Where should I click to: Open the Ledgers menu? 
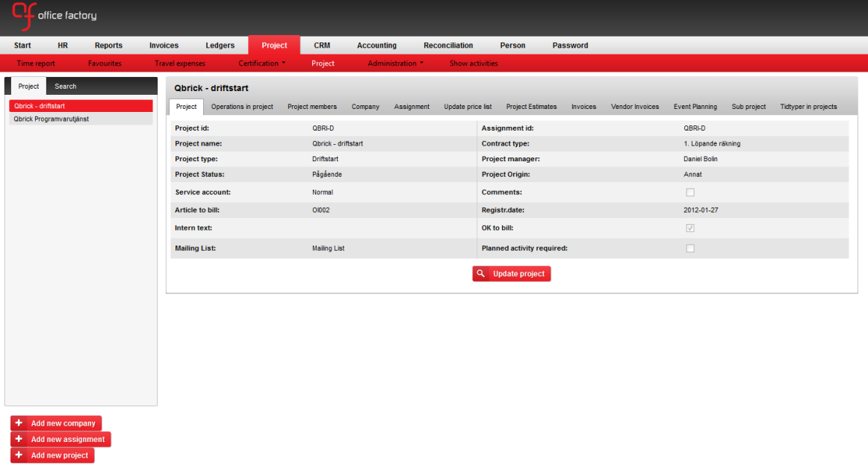pos(220,46)
